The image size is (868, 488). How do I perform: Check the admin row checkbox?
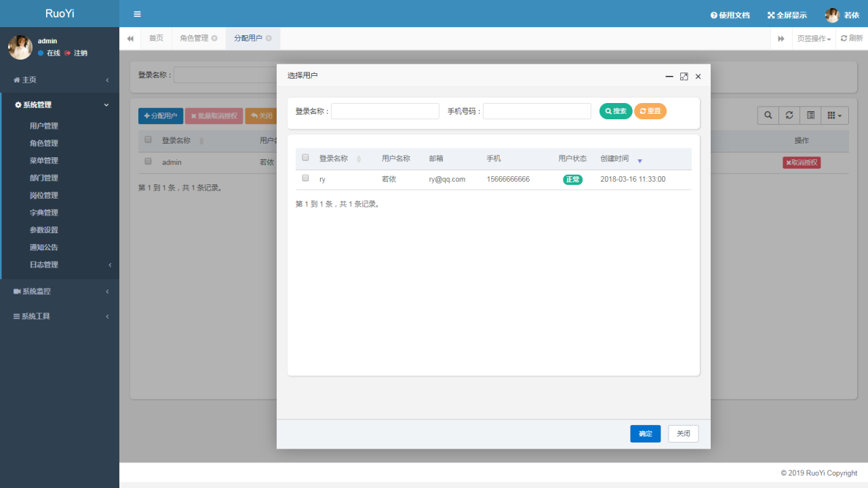click(x=148, y=161)
